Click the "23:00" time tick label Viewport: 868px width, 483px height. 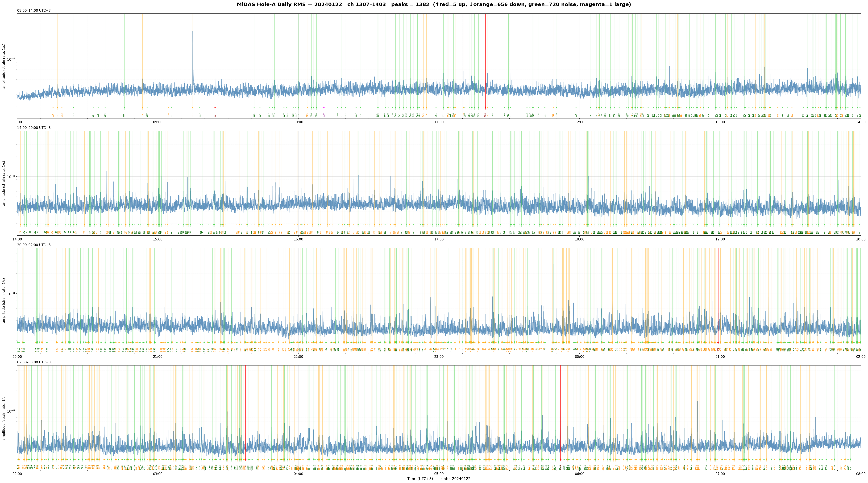pos(439,356)
